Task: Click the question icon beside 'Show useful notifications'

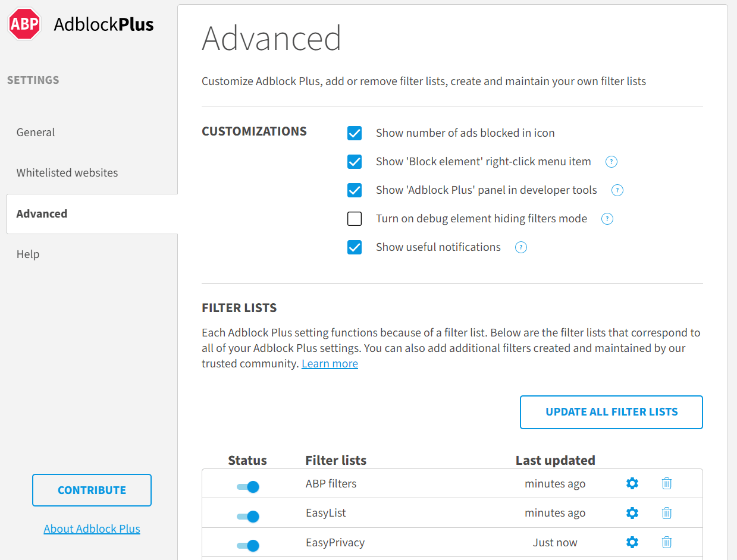Action: point(520,247)
